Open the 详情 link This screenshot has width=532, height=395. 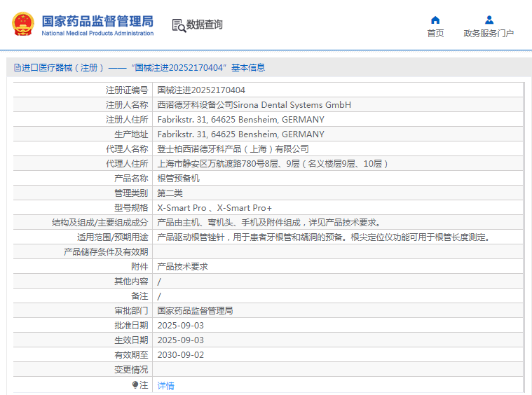[166, 385]
